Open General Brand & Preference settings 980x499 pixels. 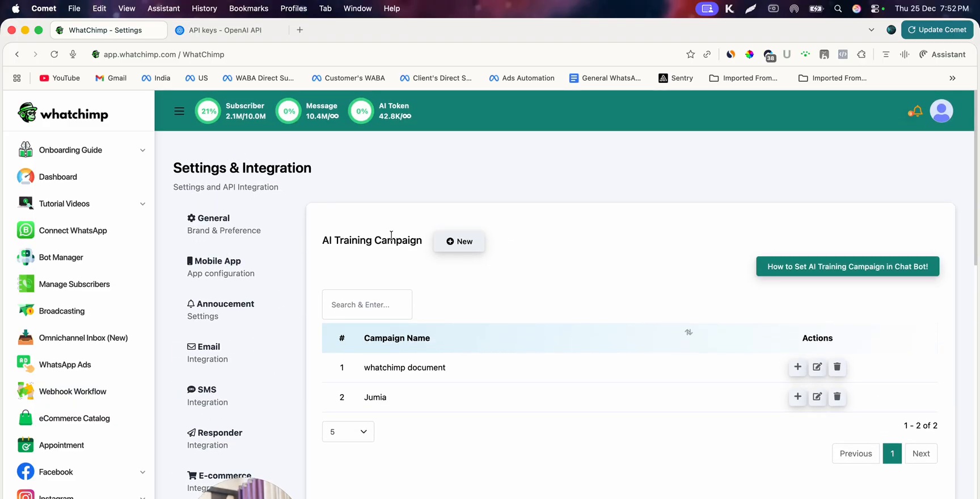pyautogui.click(x=224, y=224)
